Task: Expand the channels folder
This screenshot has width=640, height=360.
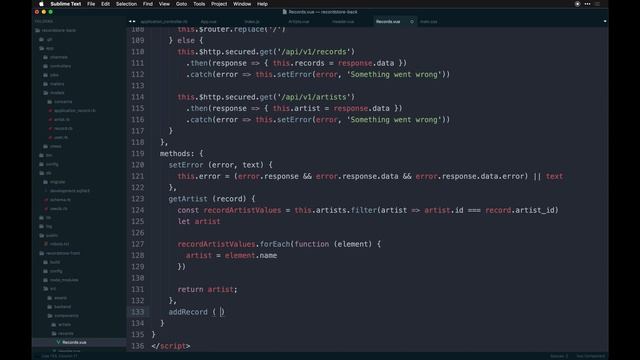Action: pos(56,57)
